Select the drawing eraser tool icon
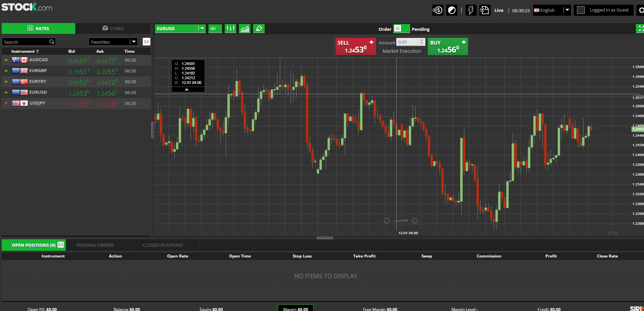Screen dimensions: 644x311 click(x=259, y=28)
